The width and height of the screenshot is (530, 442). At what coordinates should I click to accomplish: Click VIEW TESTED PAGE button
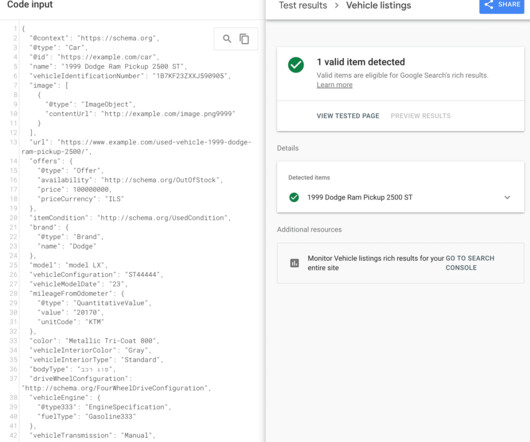tap(348, 116)
